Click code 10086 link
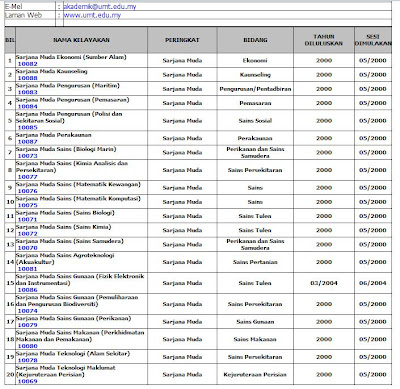Image resolution: width=400 pixels, height=389 pixels. click(28, 290)
